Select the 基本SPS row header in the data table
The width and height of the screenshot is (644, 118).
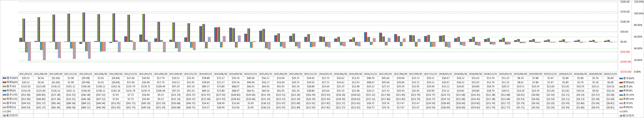[x=10, y=86]
